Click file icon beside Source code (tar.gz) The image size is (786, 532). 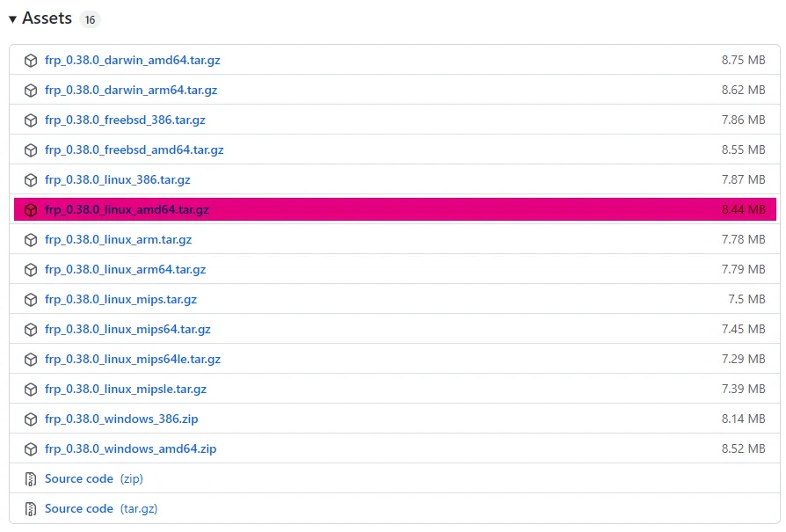[31, 509]
